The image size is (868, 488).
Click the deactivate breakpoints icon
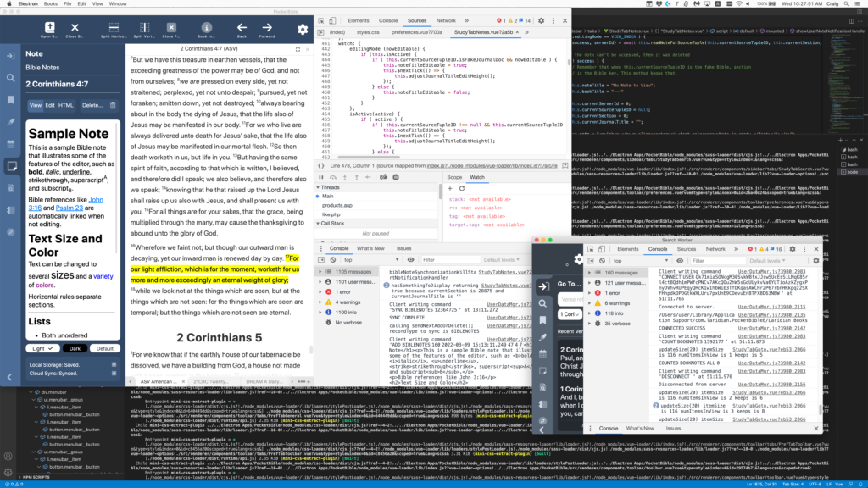383,178
